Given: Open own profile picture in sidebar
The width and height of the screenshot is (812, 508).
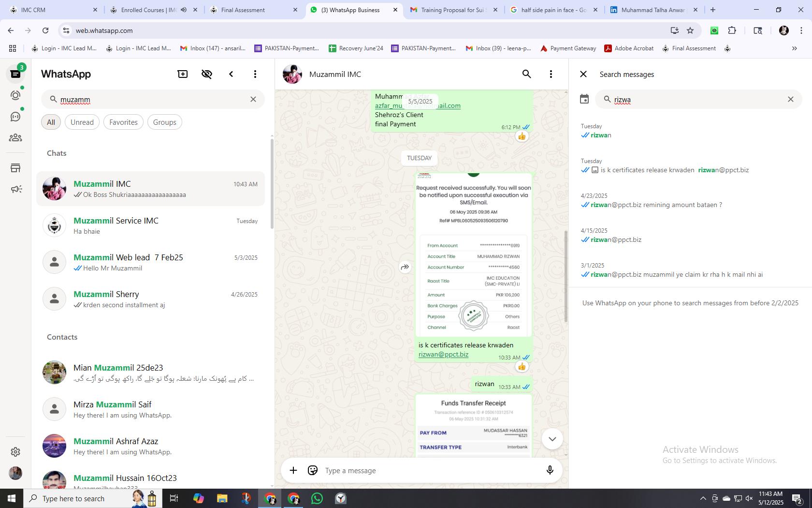Looking at the screenshot, I should [x=15, y=473].
